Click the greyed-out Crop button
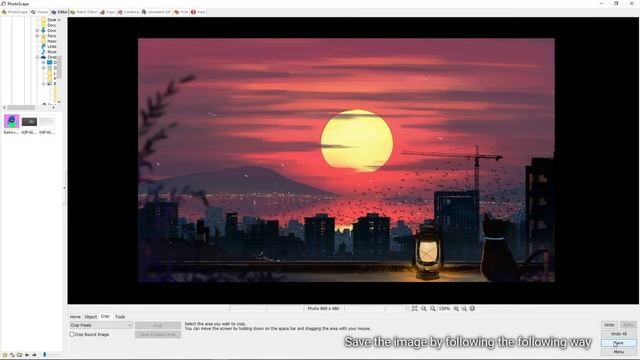This screenshot has width=640, height=360. pyautogui.click(x=158, y=325)
